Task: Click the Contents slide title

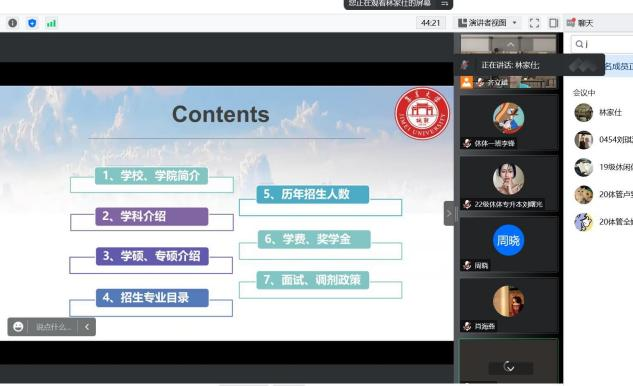Action: (221, 114)
